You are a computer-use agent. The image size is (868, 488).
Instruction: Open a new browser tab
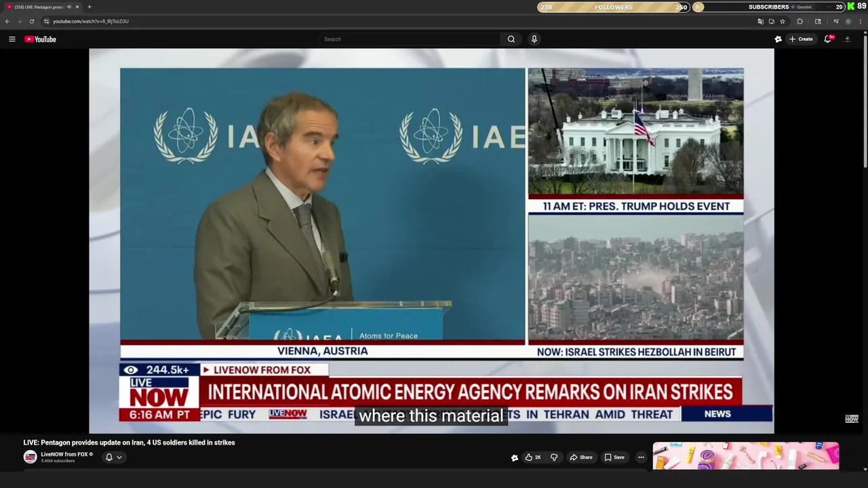(89, 7)
